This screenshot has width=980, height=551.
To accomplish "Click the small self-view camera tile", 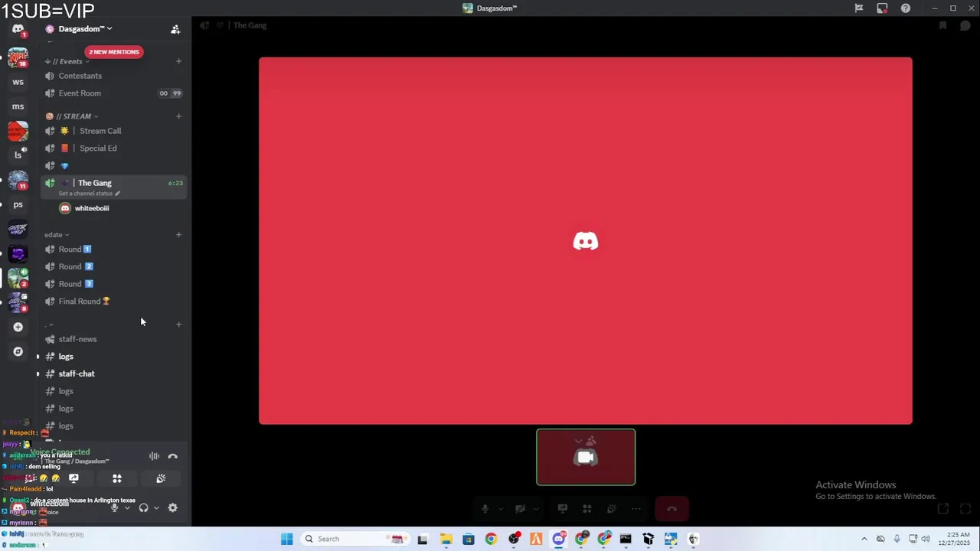I will click(x=586, y=457).
